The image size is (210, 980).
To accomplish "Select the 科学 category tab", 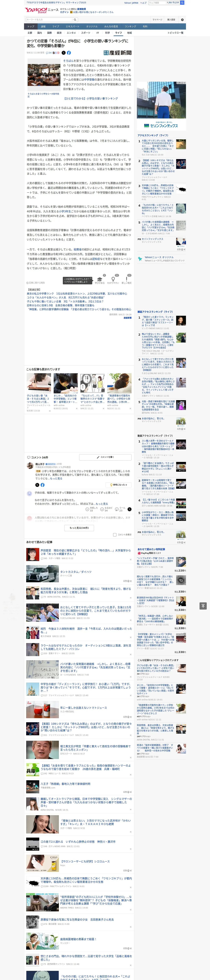I will click(x=107, y=33).
